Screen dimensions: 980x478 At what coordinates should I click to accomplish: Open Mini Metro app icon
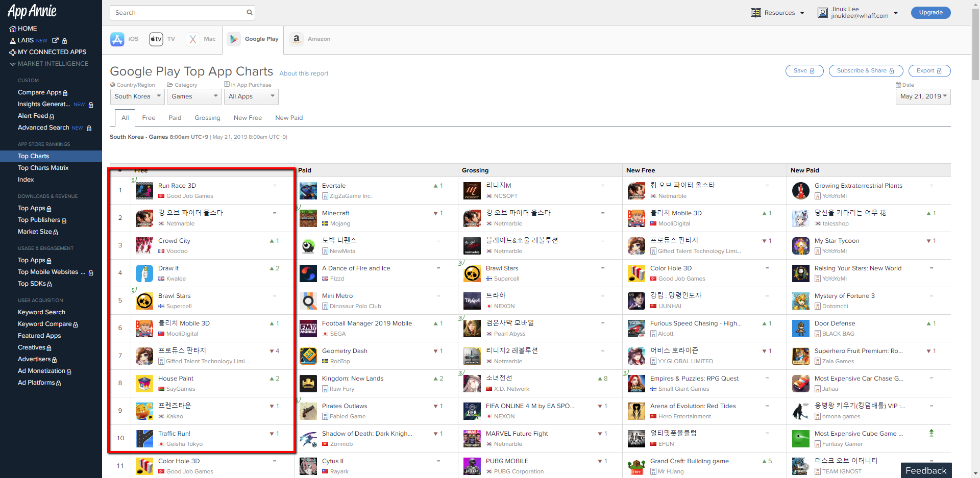pos(308,300)
